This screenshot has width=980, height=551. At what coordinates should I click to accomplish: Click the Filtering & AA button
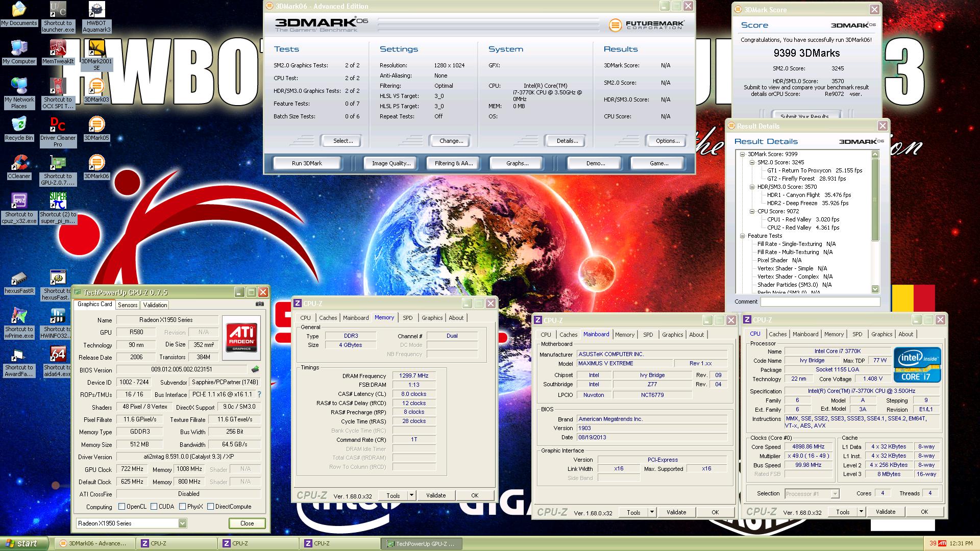454,163
